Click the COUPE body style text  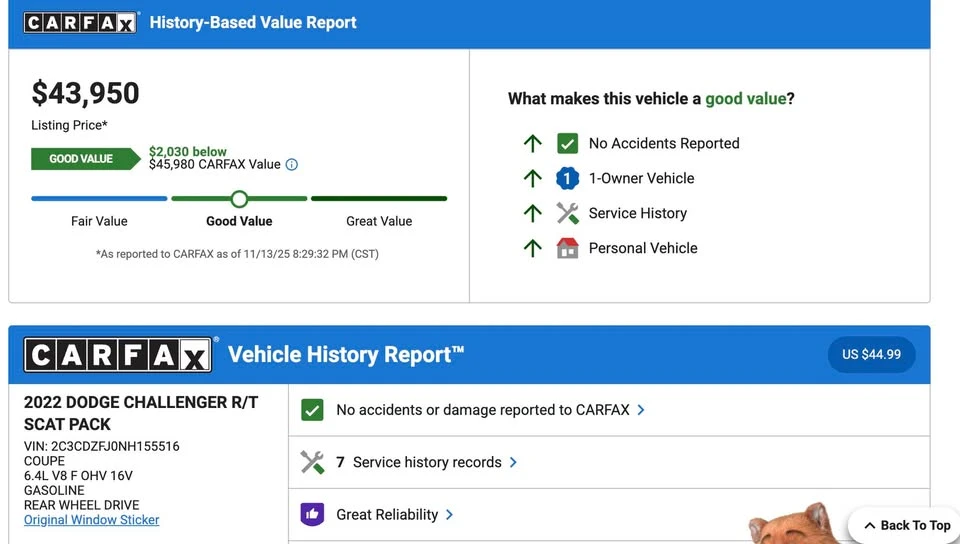pyautogui.click(x=44, y=461)
